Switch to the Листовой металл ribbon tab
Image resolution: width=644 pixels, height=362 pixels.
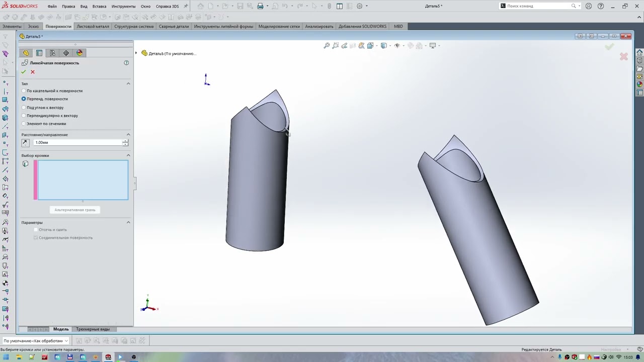tap(93, 26)
